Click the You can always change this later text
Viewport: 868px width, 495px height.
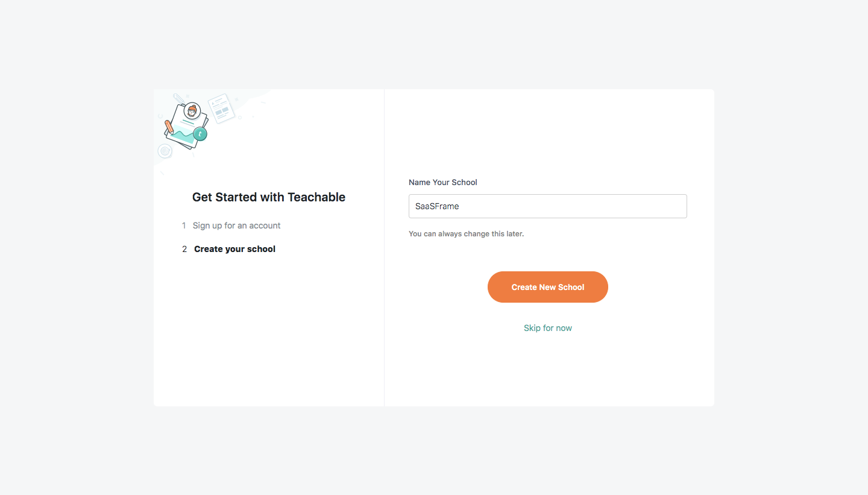click(x=466, y=233)
